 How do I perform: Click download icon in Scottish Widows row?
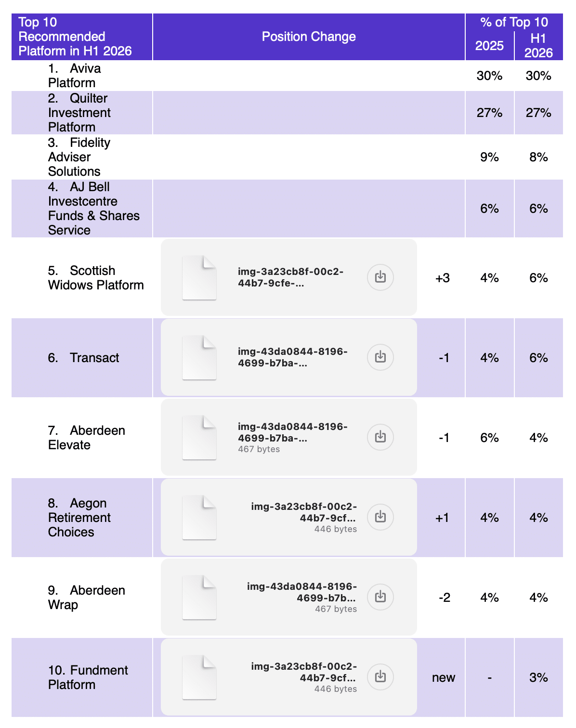380,277
